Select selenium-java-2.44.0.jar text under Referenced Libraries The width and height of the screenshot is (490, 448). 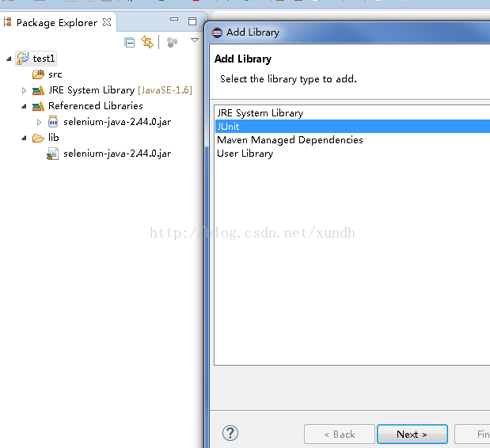(117, 122)
